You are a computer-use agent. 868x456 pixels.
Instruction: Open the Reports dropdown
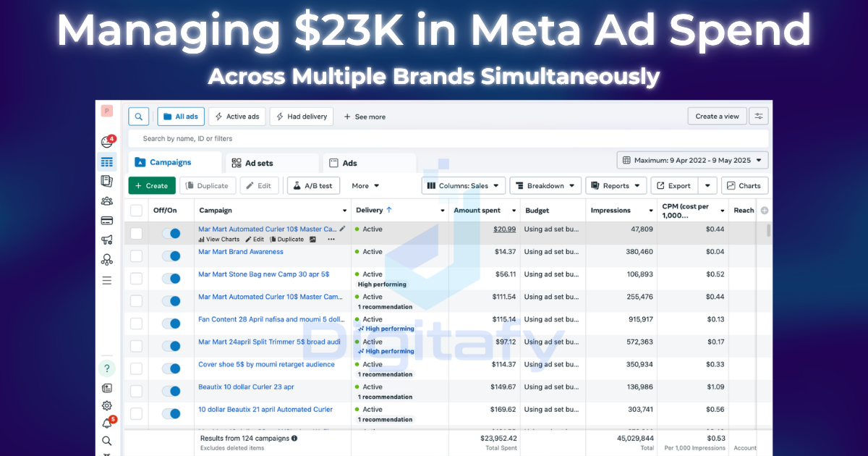616,186
